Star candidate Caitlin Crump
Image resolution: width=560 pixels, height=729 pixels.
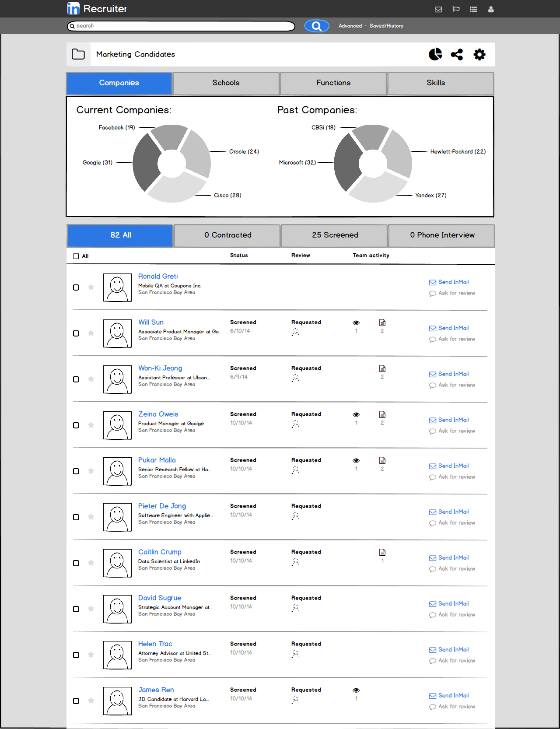[91, 563]
